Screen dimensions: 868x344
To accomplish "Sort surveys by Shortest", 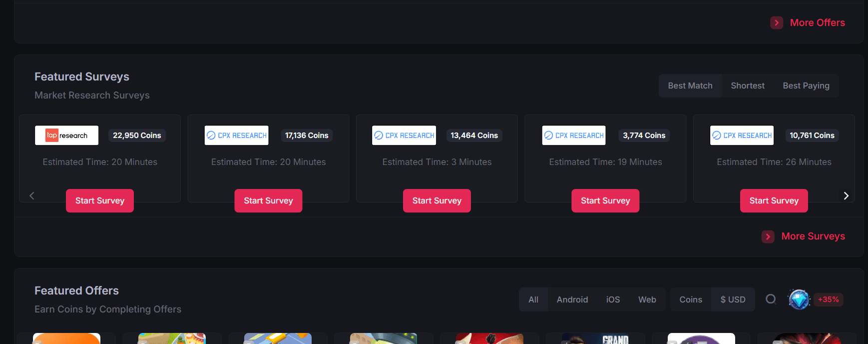I will pyautogui.click(x=748, y=85).
